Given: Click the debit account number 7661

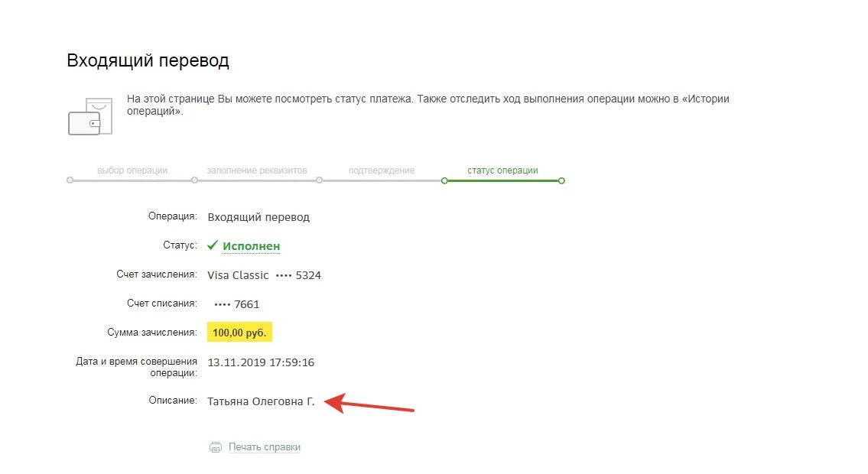Looking at the screenshot, I should point(237,304).
